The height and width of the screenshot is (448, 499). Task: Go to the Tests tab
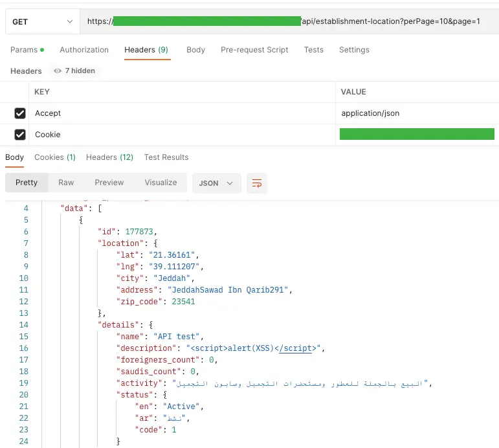click(313, 50)
